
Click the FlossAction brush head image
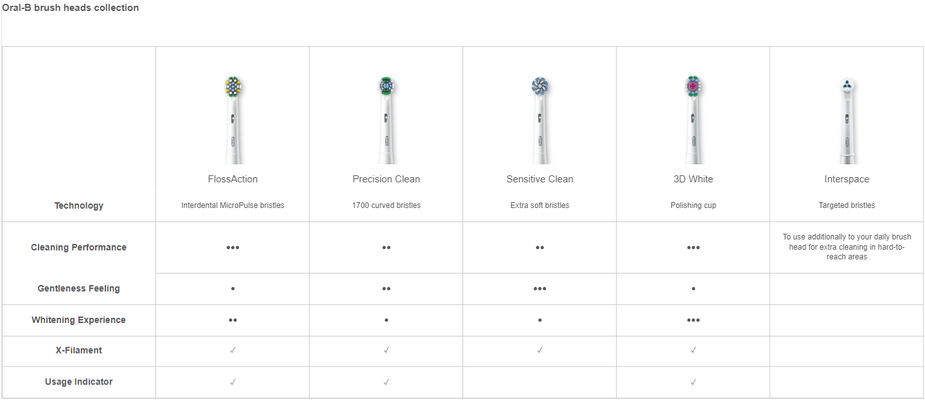pyautogui.click(x=233, y=118)
